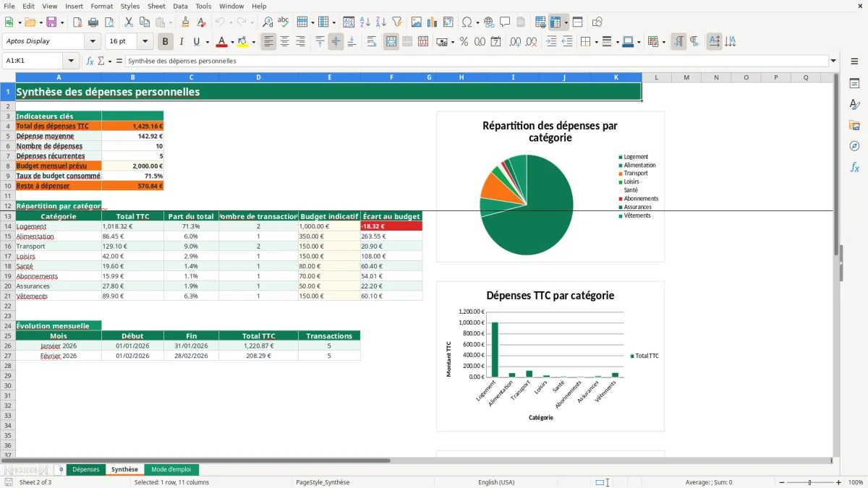
Task: Click the Save document icon
Action: click(x=51, y=22)
